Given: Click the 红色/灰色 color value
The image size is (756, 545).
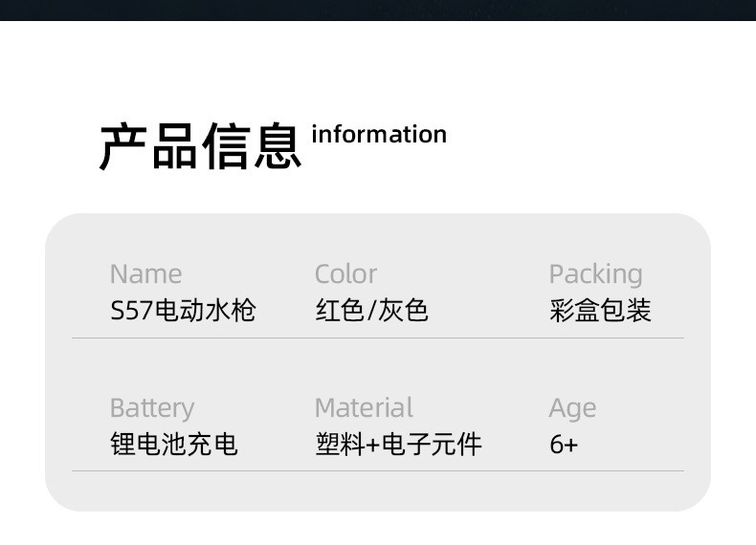Looking at the screenshot, I should point(371,310).
